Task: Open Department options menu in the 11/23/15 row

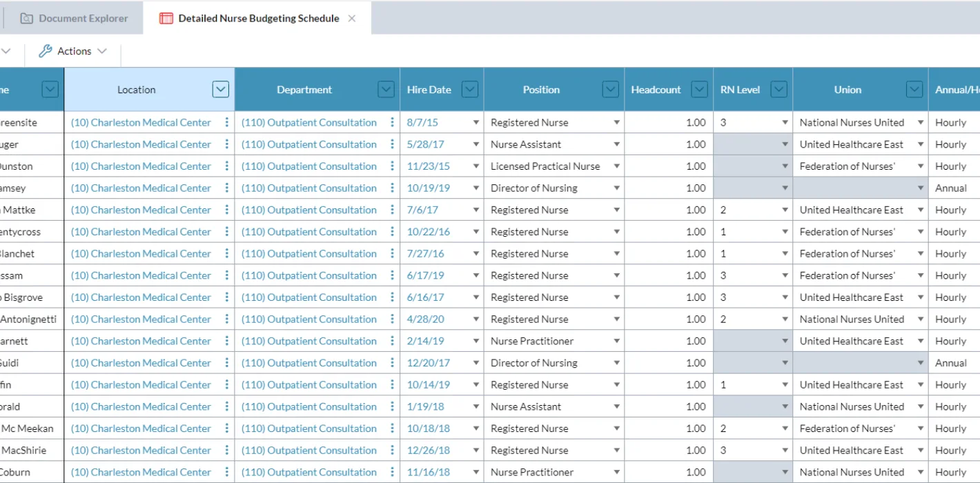Action: (392, 166)
